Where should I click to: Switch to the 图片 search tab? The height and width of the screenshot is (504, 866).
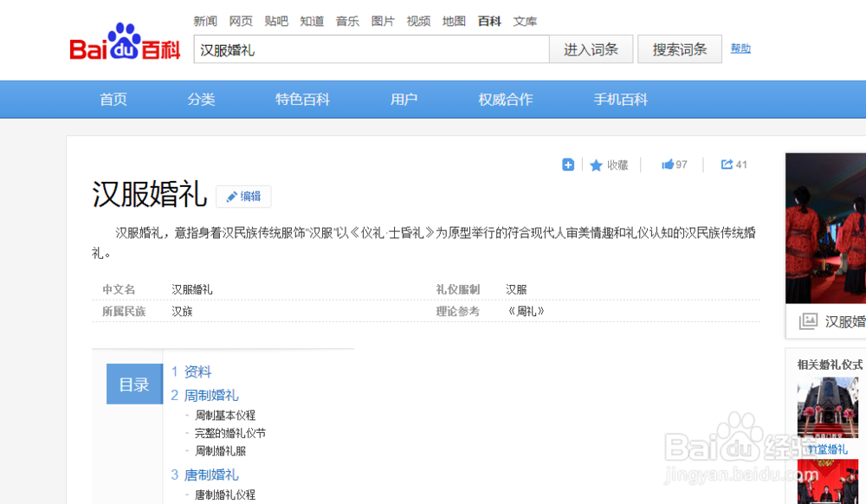(383, 21)
